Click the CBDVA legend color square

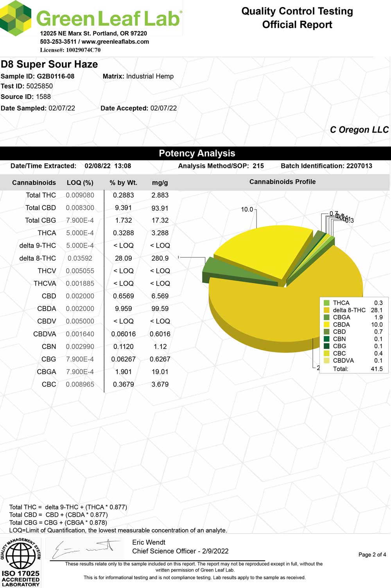326,361
